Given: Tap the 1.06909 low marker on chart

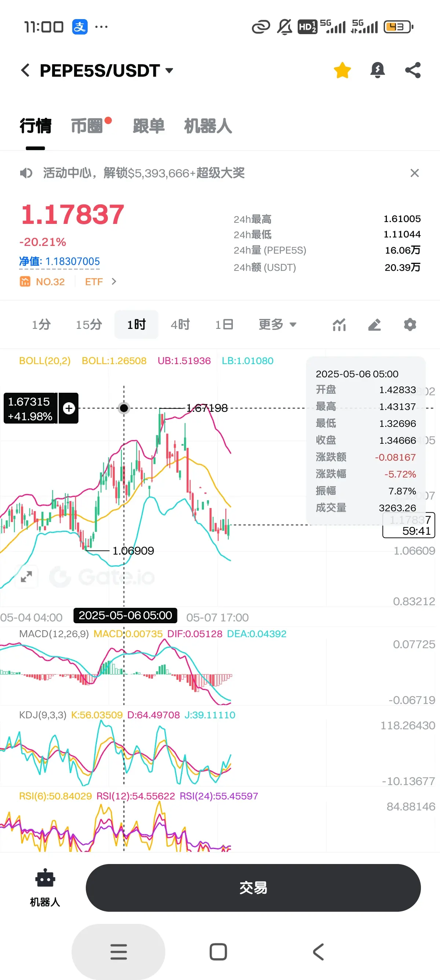Looking at the screenshot, I should click(133, 551).
